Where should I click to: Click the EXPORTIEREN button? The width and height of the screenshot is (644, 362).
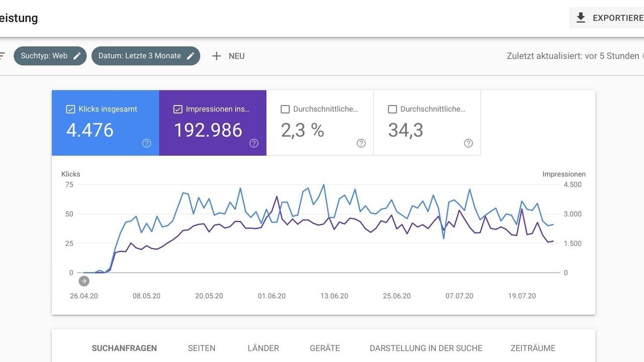click(x=607, y=18)
